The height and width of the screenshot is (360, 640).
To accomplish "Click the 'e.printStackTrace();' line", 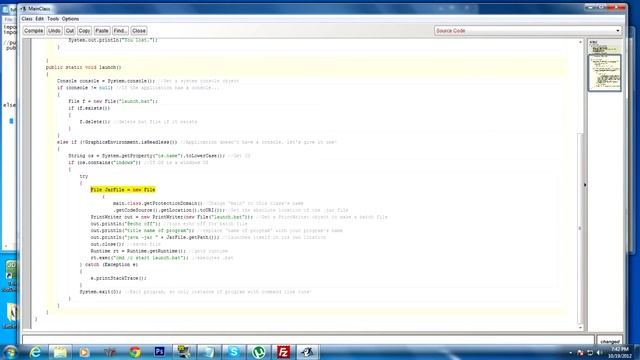I will tap(118, 278).
